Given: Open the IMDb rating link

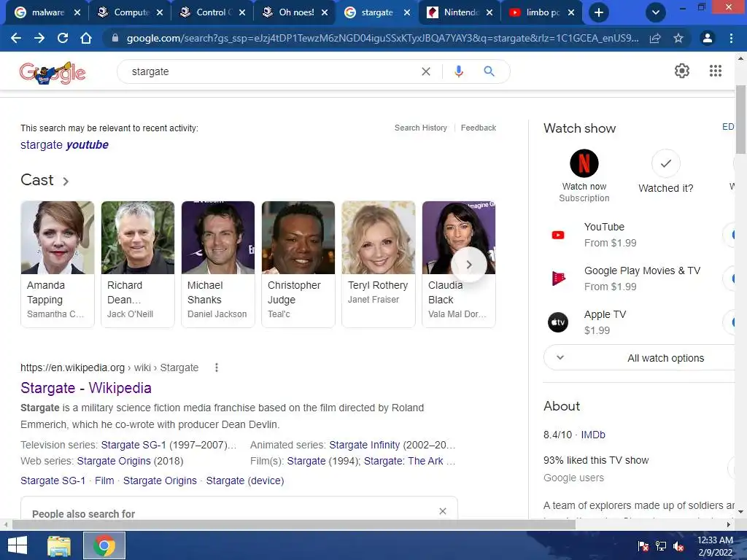Looking at the screenshot, I should [592, 435].
